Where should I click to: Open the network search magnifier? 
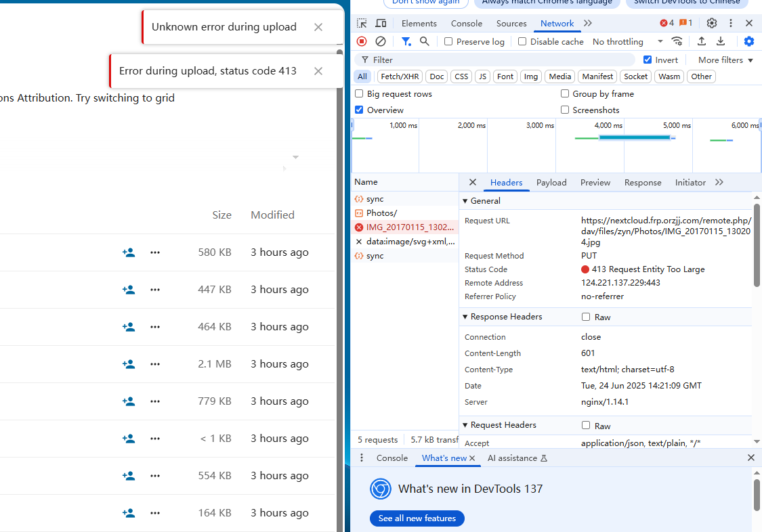(425, 41)
